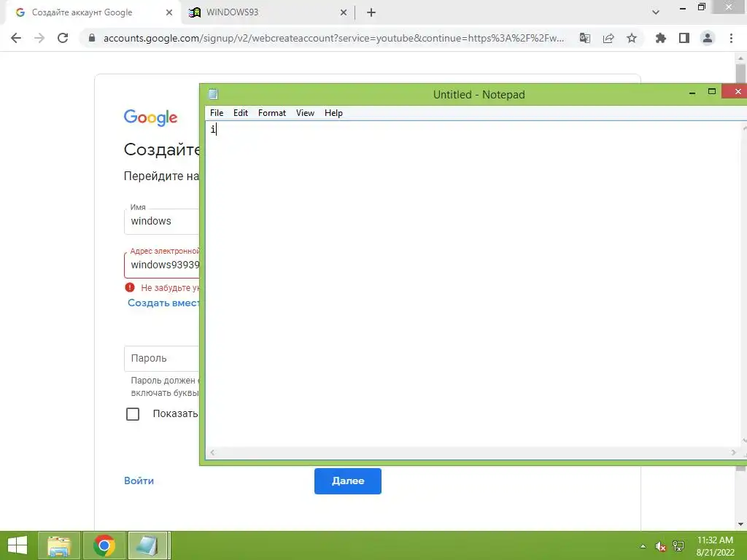The height and width of the screenshot is (560, 747).
Task: Click the Chrome address bar URL
Action: 333,38
